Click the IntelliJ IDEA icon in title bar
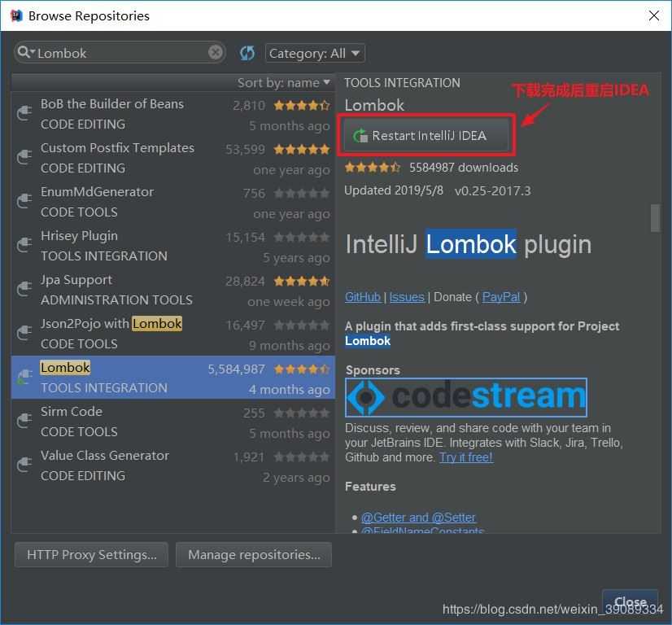This screenshot has width=672, height=625. tap(16, 15)
